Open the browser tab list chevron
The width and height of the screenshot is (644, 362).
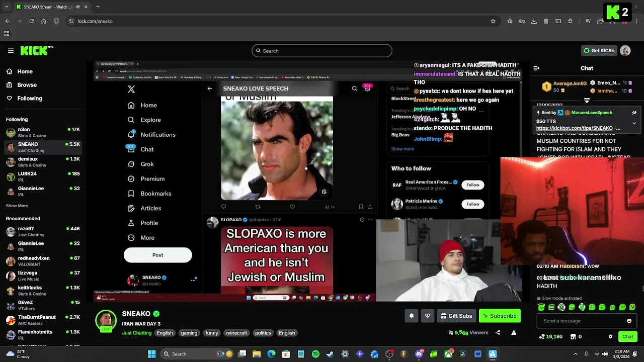point(7,7)
